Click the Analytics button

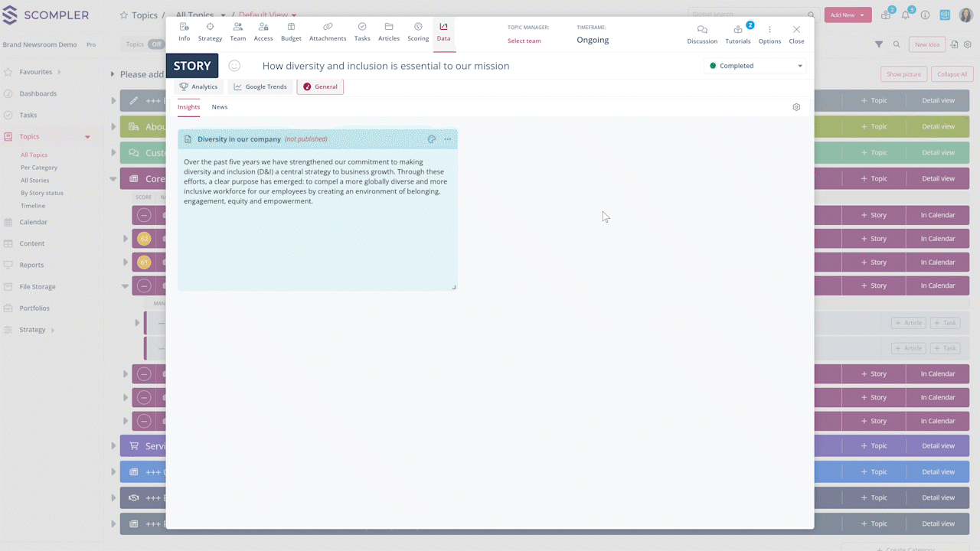tap(198, 86)
